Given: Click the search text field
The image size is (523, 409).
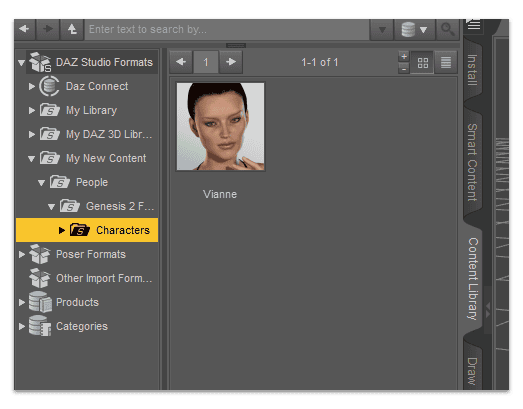Looking at the screenshot, I should (x=227, y=29).
